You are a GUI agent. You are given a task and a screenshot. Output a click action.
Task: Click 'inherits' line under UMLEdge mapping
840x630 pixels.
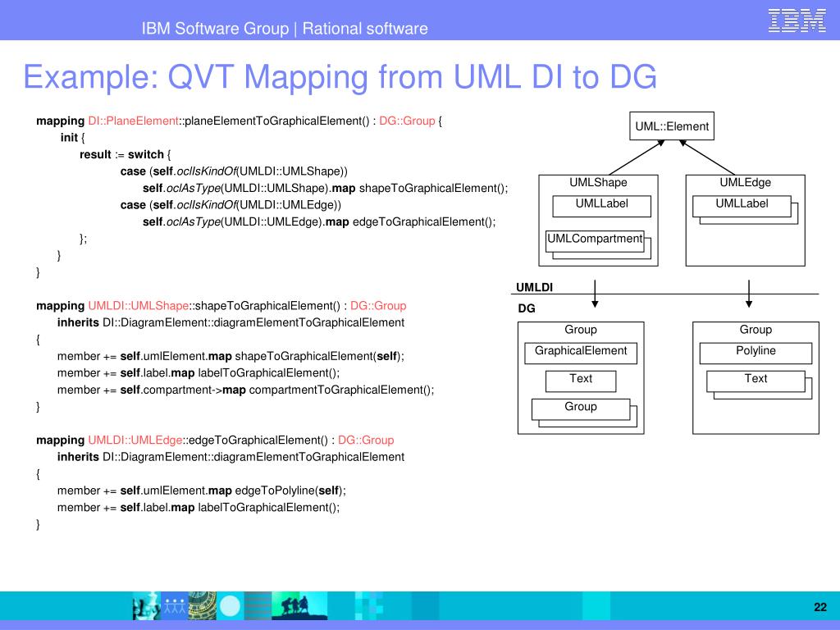tap(231, 457)
